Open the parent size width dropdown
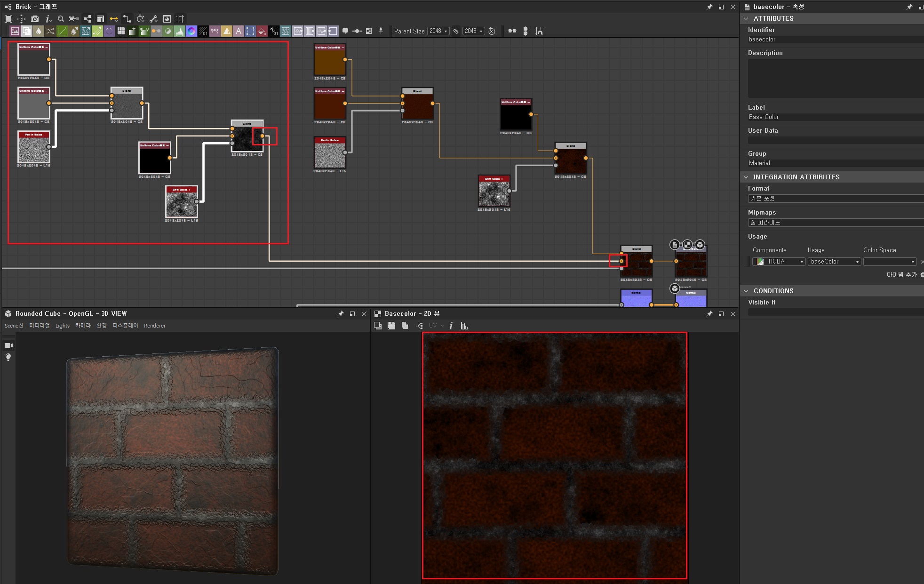Image resolution: width=924 pixels, height=584 pixels. coord(438,31)
